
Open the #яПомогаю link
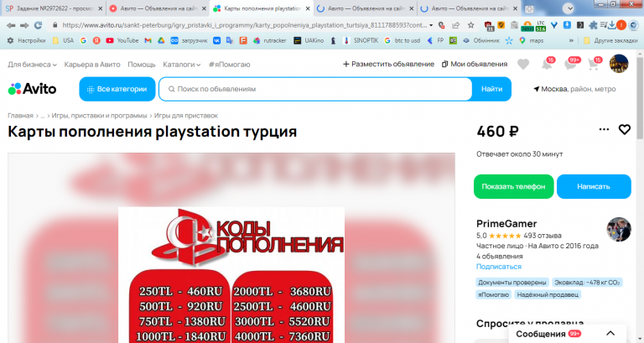pos(229,65)
